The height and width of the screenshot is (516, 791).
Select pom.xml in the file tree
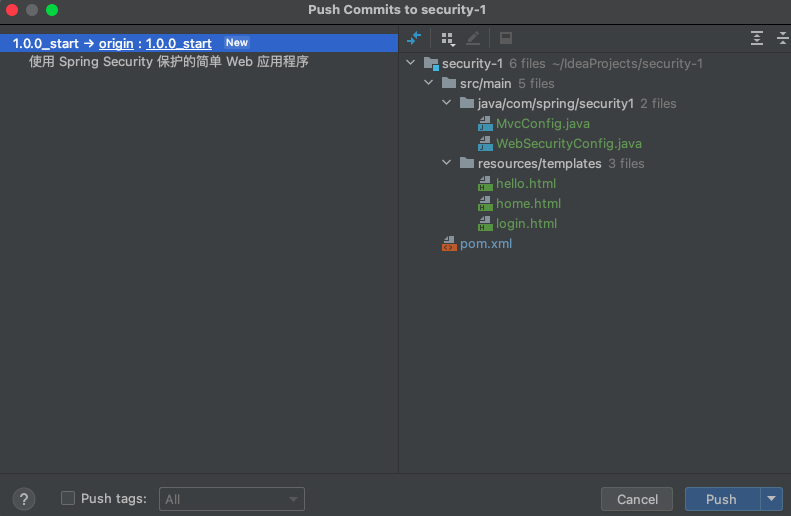point(486,244)
